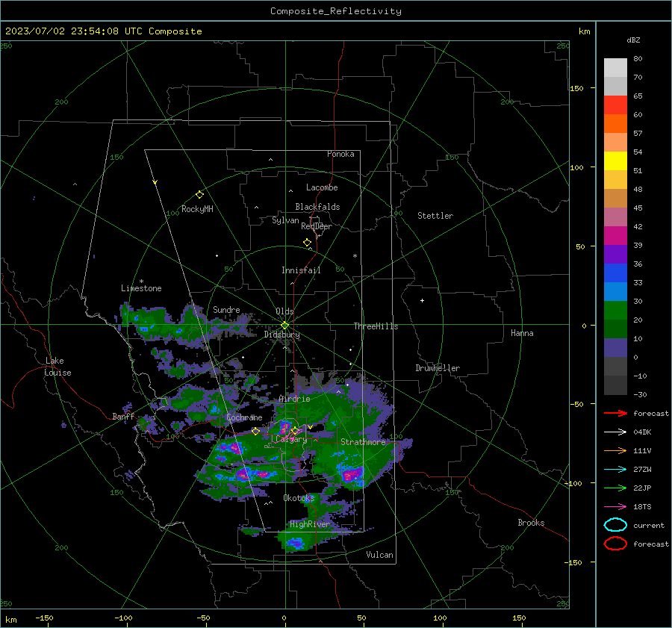Image resolution: width=672 pixels, height=628 pixels.
Task: Click the Lacombe city label
Action: (322, 187)
